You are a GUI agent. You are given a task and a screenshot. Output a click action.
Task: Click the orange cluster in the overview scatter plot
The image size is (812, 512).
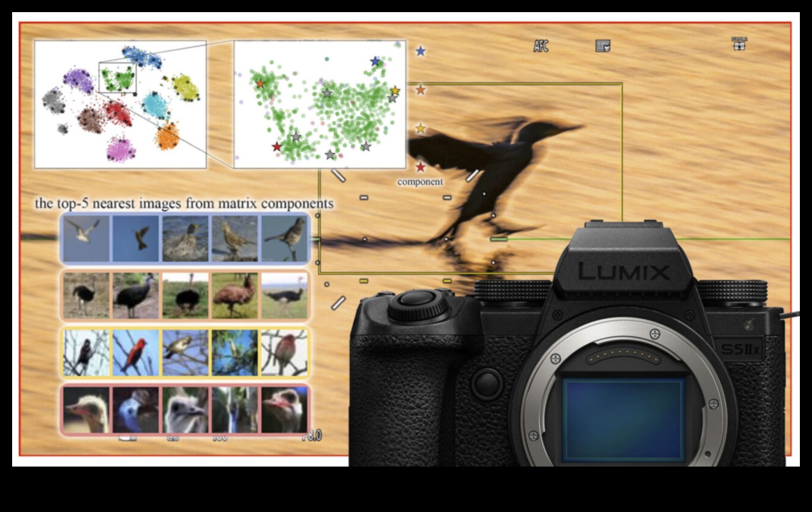pyautogui.click(x=168, y=137)
